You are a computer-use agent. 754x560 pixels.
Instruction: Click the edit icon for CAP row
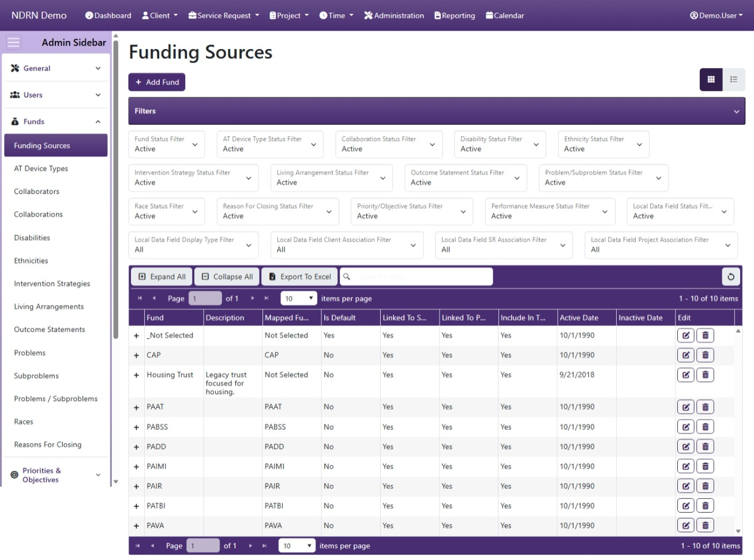pyautogui.click(x=685, y=355)
